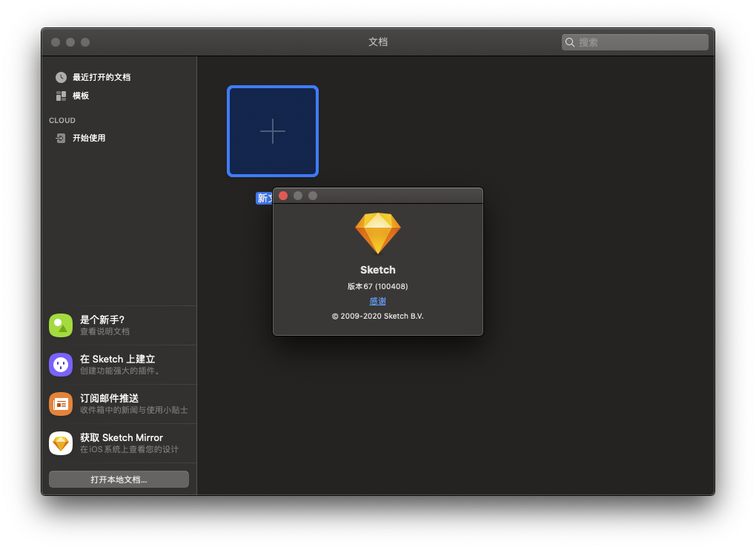Click the highlighted new document label
Image resolution: width=756 pixels, height=550 pixels.
coord(264,198)
